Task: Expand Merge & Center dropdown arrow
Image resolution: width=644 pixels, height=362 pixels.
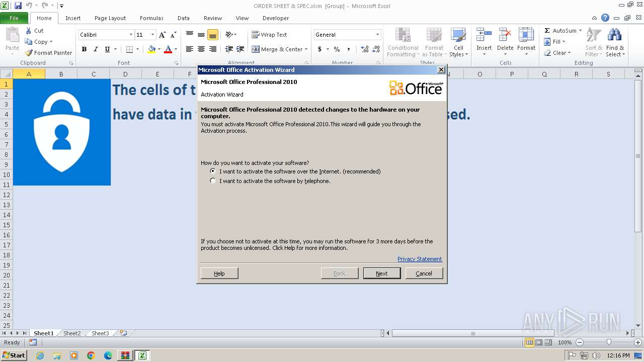Action: tap(307, 49)
